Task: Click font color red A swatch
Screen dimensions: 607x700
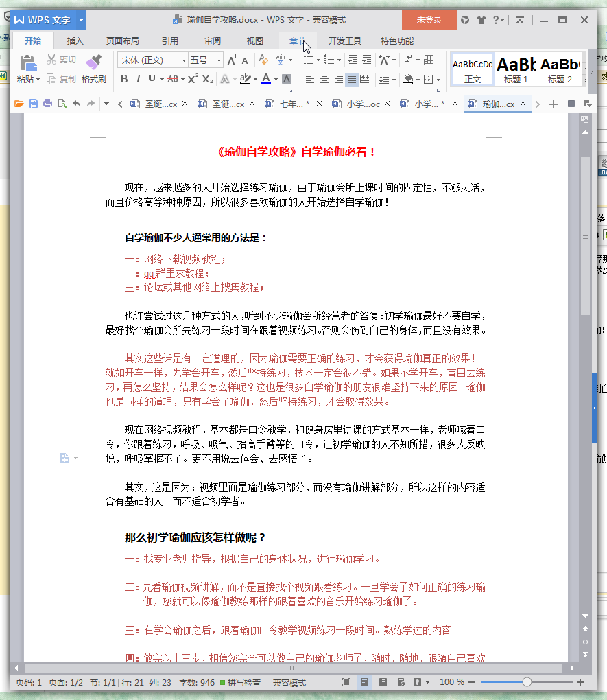Action: [266, 79]
